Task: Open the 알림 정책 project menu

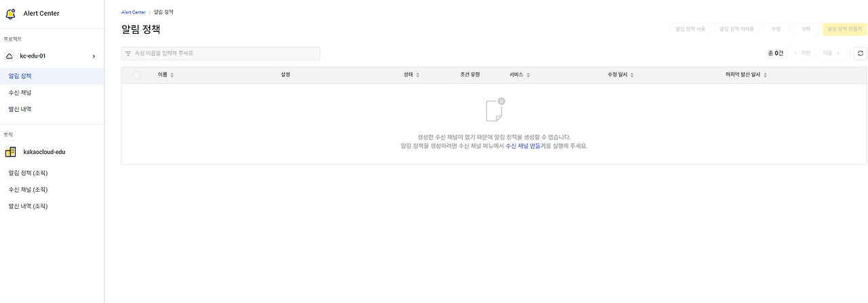Action: click(x=52, y=76)
